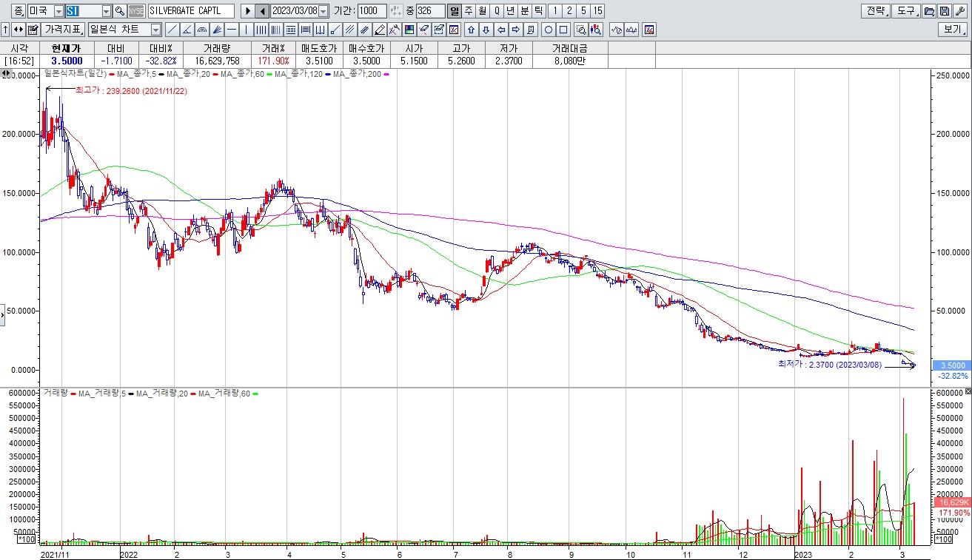Click the 2 interval button
The width and height of the screenshot is (972, 560).
(x=569, y=11)
